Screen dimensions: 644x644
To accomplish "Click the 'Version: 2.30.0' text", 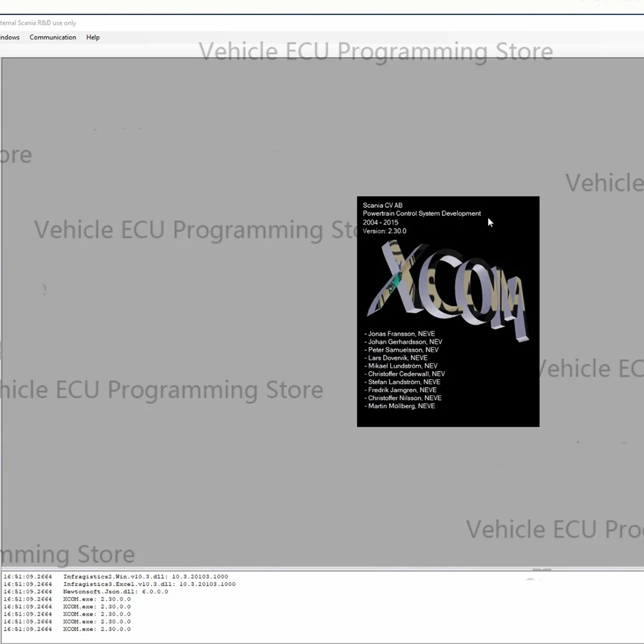I will [384, 231].
